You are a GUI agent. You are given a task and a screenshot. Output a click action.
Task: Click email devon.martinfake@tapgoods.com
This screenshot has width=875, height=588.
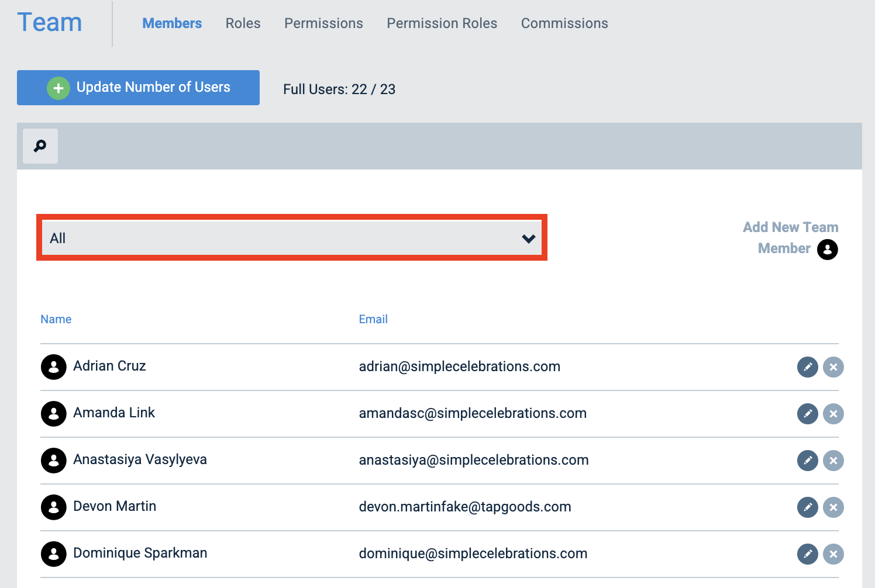465,507
